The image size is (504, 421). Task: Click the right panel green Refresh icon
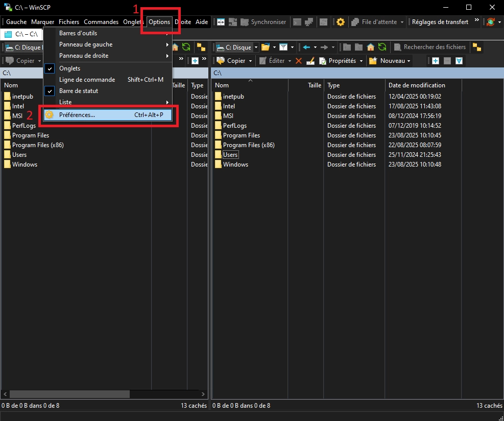coord(382,48)
